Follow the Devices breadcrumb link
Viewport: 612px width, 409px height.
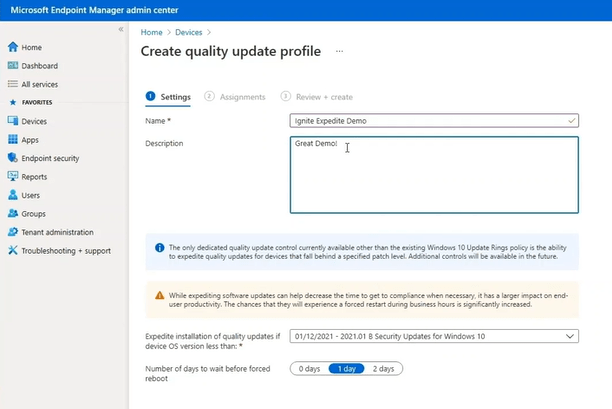point(189,32)
